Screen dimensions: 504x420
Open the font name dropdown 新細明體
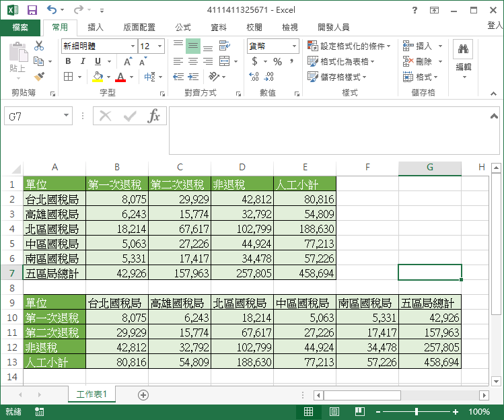pos(133,46)
